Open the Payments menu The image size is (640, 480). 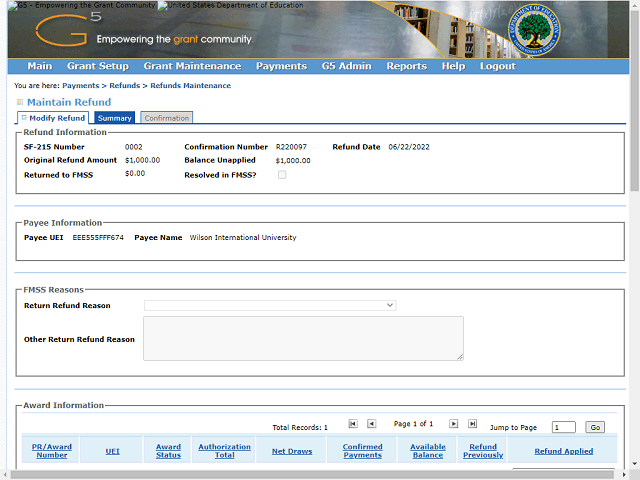(281, 66)
